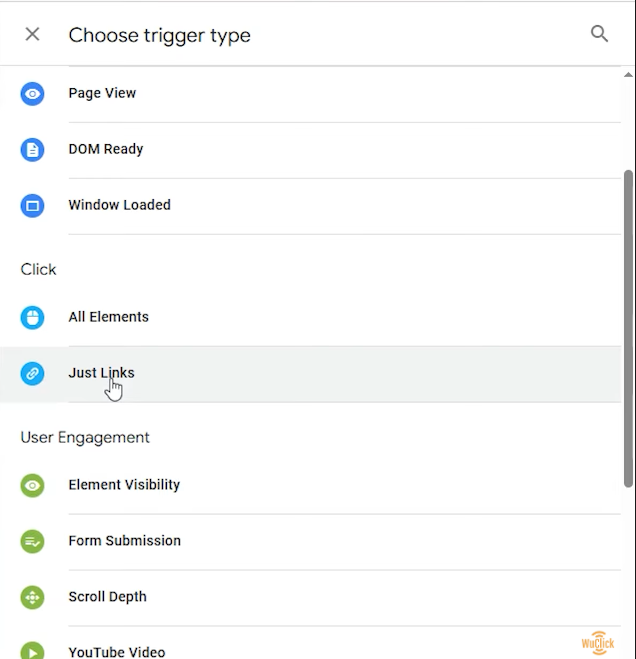This screenshot has width=636, height=659.
Task: Click the scrollbar up arrow
Action: 628,75
